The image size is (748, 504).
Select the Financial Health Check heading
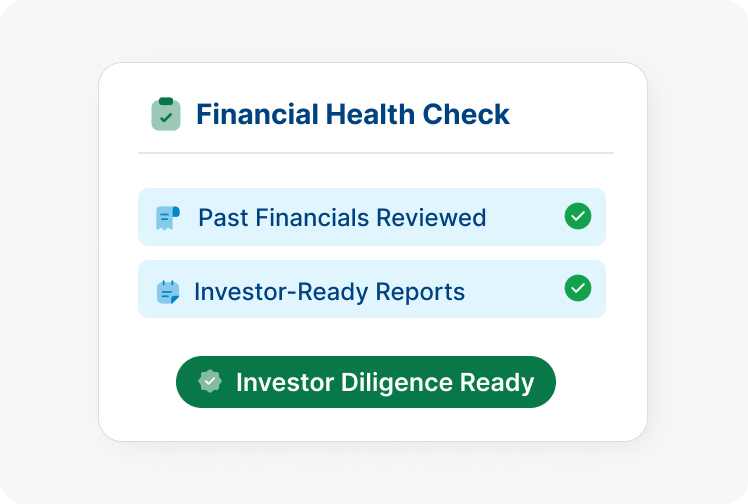tap(352, 114)
